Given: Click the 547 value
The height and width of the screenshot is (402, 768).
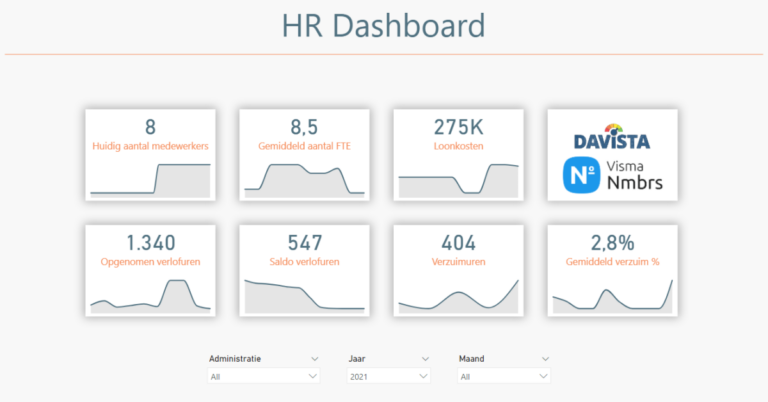Looking at the screenshot, I should [304, 243].
